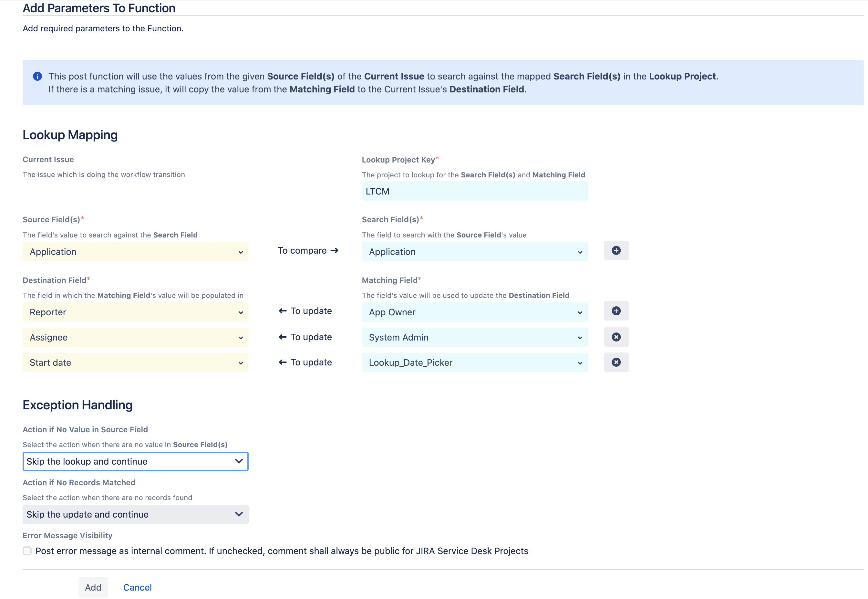Click the blue info icon in banner
Image resolution: width=868 pixels, height=599 pixels.
pos(37,76)
